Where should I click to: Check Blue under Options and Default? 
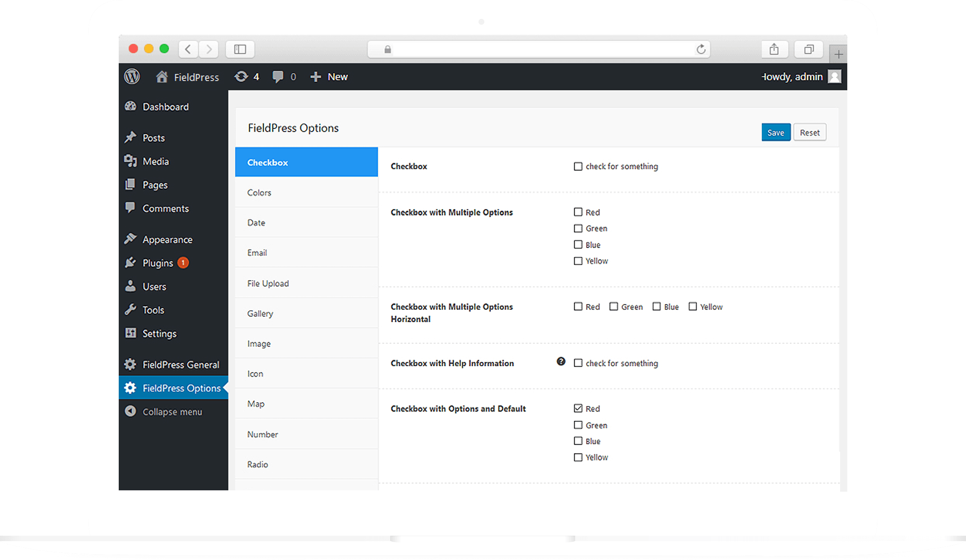[578, 441]
